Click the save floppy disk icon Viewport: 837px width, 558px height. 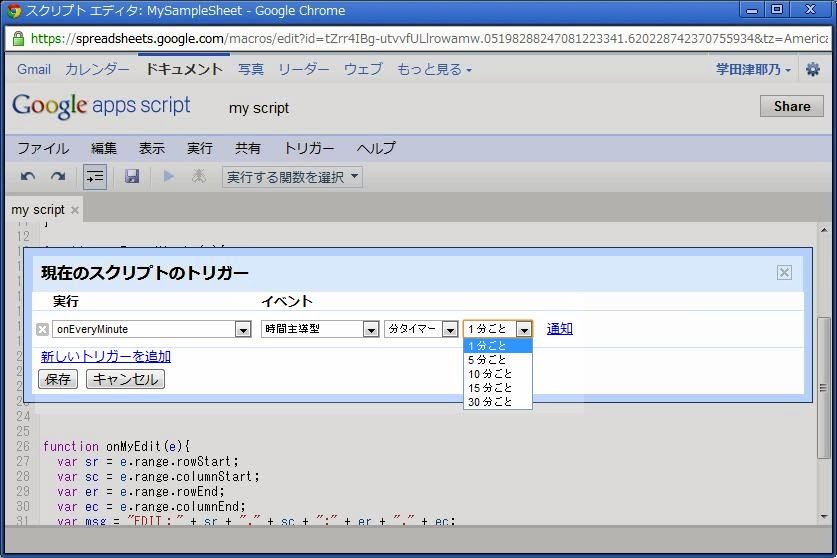pyautogui.click(x=132, y=177)
